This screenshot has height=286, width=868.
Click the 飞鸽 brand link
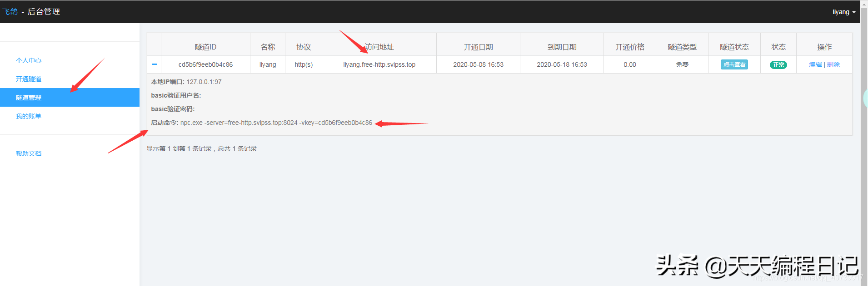point(10,11)
